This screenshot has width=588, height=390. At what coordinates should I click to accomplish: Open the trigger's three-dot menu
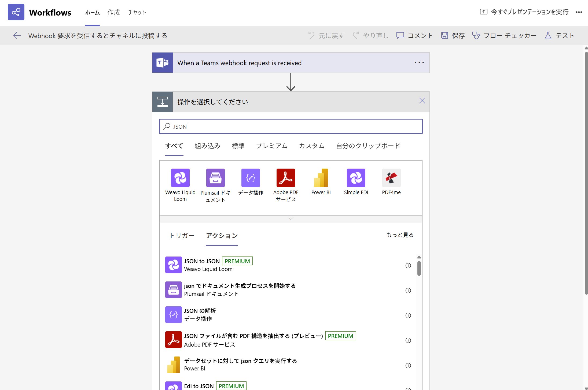pos(419,63)
